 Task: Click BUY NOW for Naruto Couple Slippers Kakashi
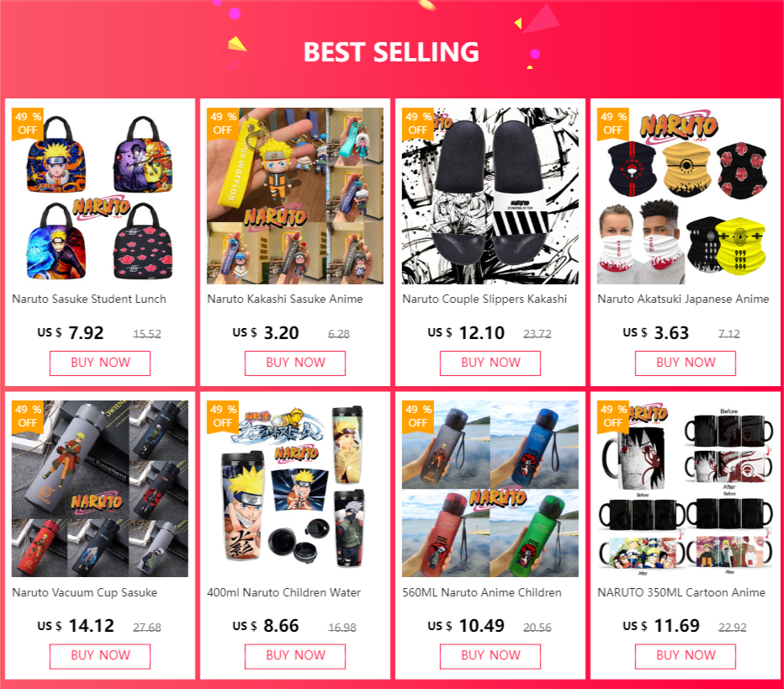[x=490, y=363]
